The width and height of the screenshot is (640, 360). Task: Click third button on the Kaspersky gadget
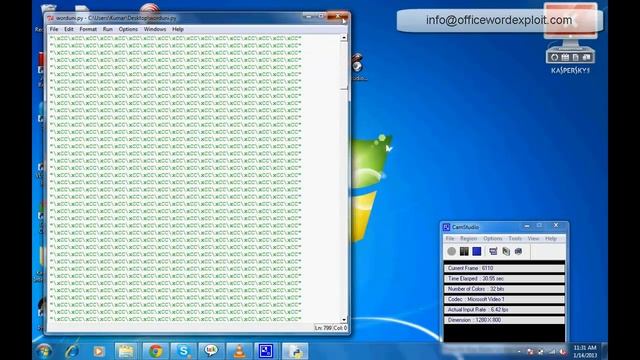click(576, 57)
